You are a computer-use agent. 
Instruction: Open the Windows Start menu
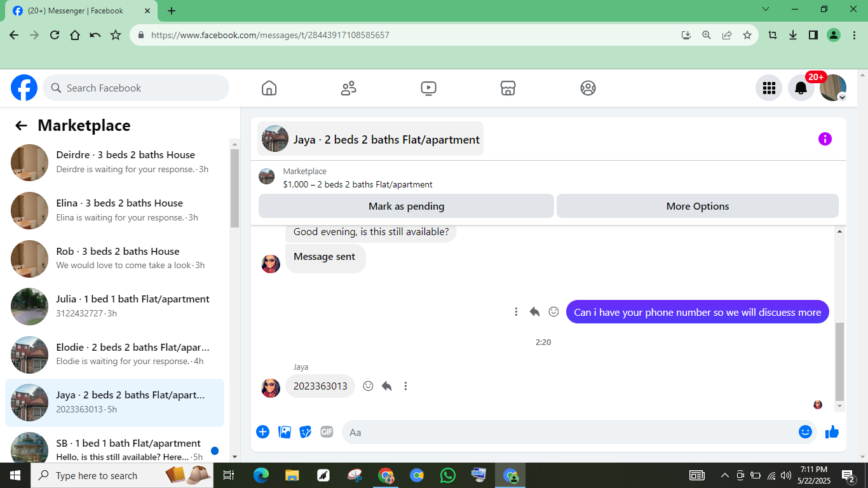point(15,475)
